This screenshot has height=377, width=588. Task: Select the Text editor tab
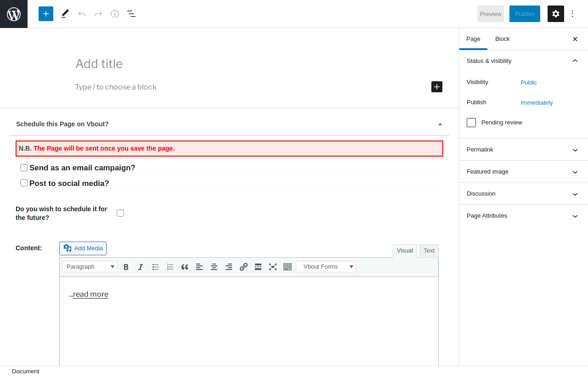point(429,251)
